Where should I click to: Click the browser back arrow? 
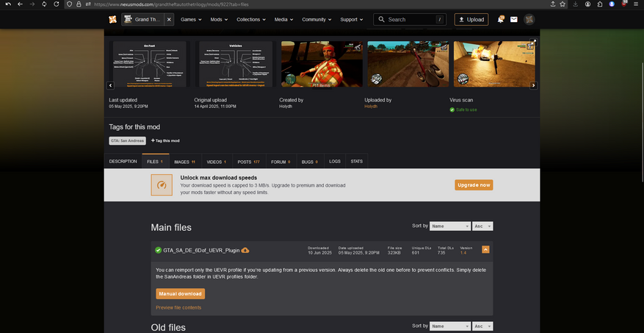tap(20, 4)
